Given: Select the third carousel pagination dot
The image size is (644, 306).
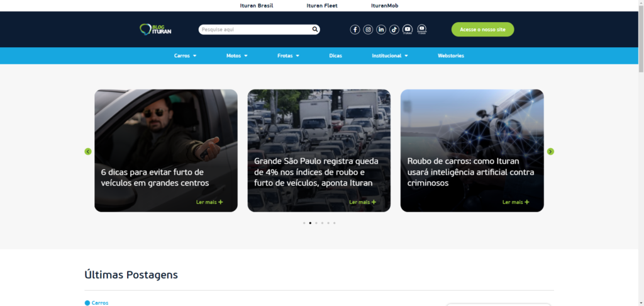Looking at the screenshot, I should point(316,223).
